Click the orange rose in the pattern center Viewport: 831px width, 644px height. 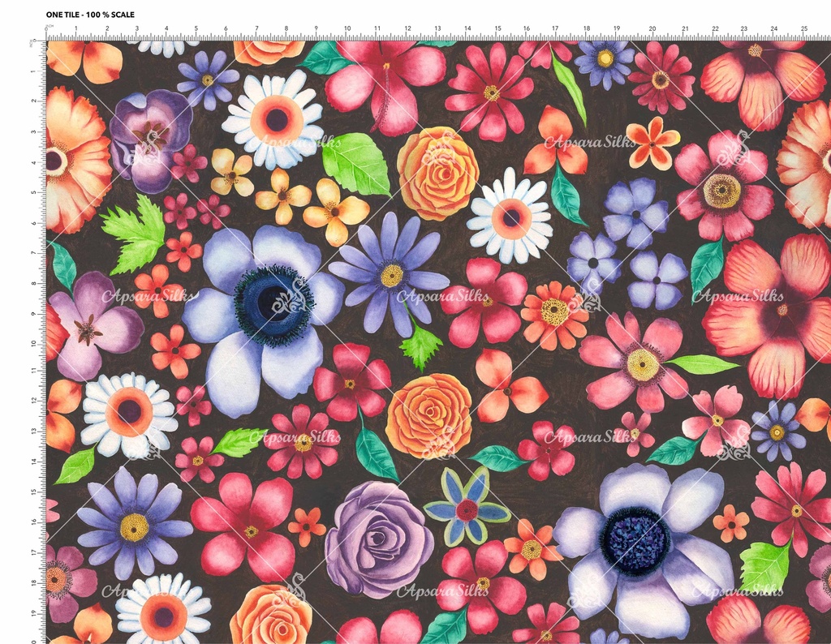pos(428,416)
